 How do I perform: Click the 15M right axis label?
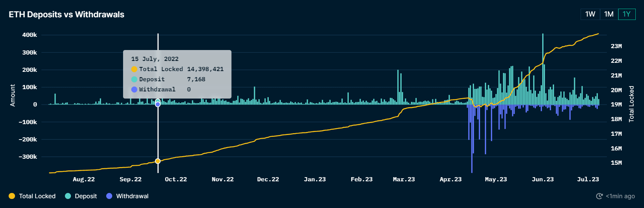point(616,163)
